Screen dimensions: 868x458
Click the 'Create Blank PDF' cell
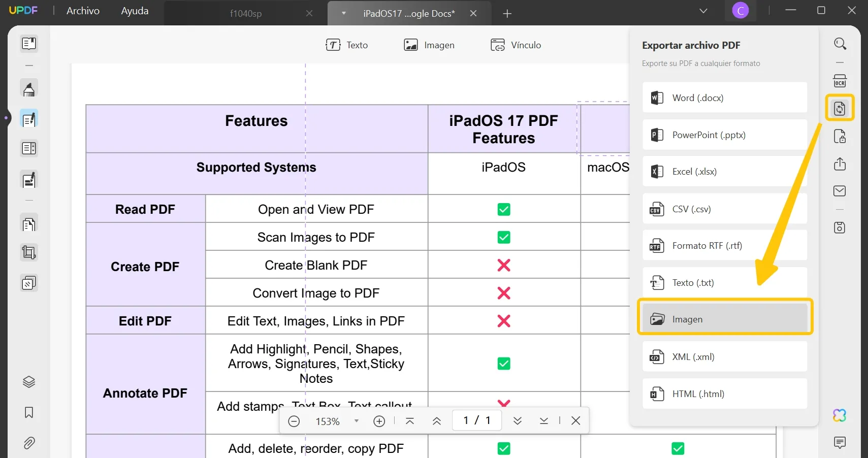(316, 265)
